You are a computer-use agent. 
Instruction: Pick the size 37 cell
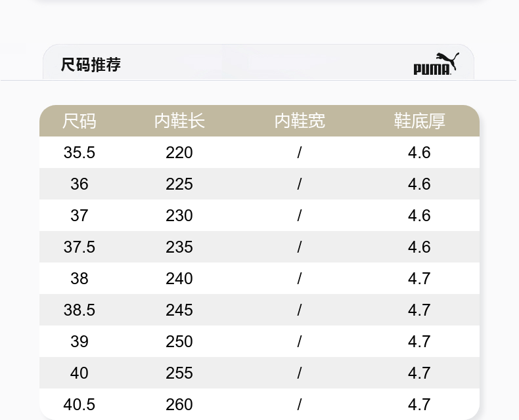[x=79, y=216]
